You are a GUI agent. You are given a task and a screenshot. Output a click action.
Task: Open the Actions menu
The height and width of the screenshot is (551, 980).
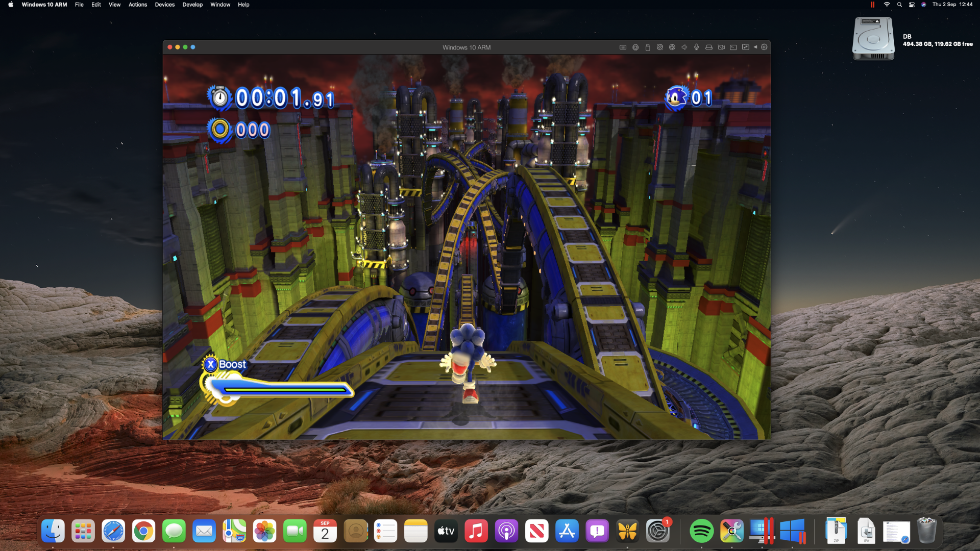coord(138,5)
